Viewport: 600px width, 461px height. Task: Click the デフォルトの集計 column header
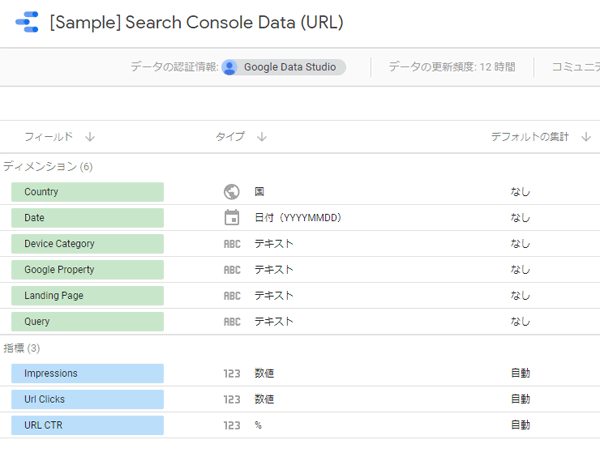(530, 137)
